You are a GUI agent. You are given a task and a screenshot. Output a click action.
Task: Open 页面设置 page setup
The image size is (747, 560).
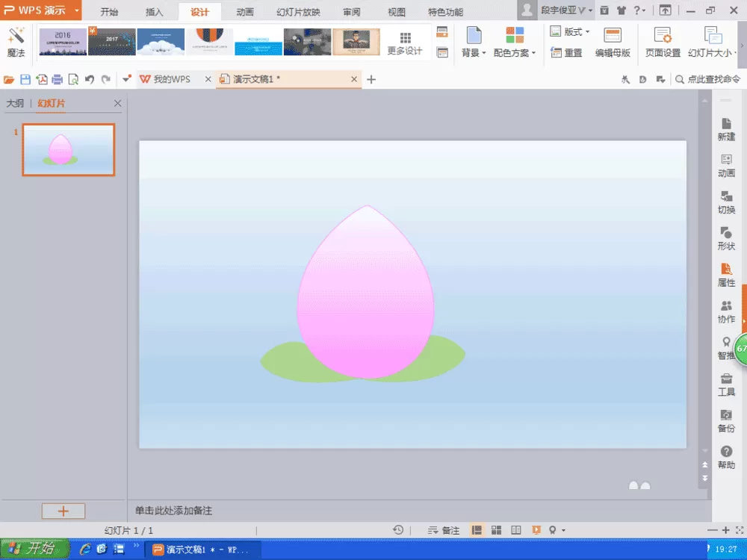click(x=663, y=42)
